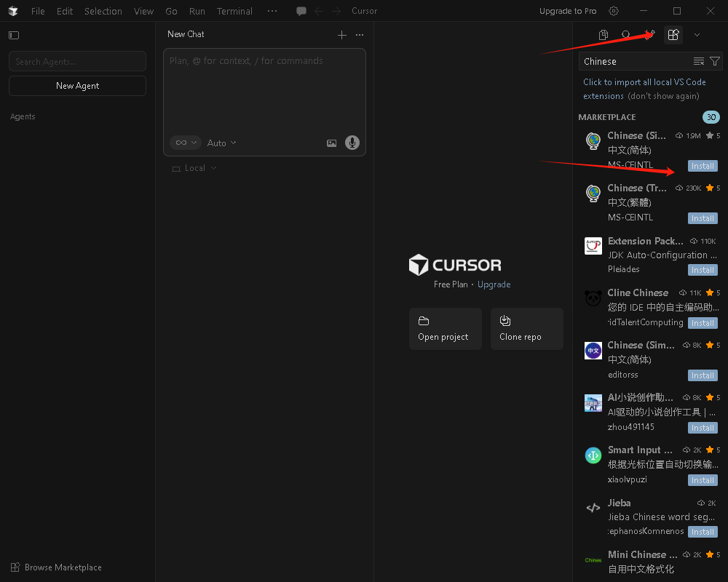
Task: Open the Explorer files icon
Action: point(604,34)
